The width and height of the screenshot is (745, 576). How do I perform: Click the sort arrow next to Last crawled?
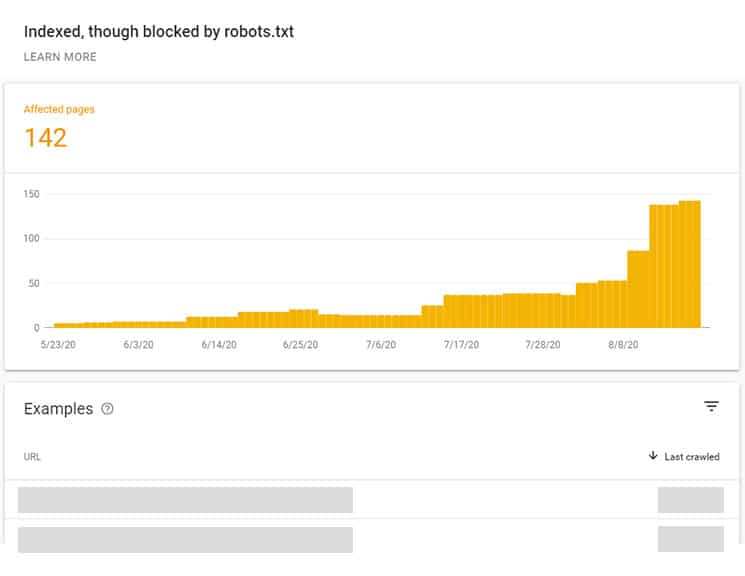pos(653,457)
